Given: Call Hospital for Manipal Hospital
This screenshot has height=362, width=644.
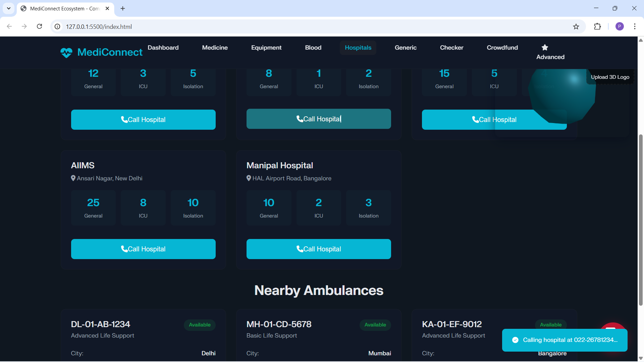Looking at the screenshot, I should [319, 249].
